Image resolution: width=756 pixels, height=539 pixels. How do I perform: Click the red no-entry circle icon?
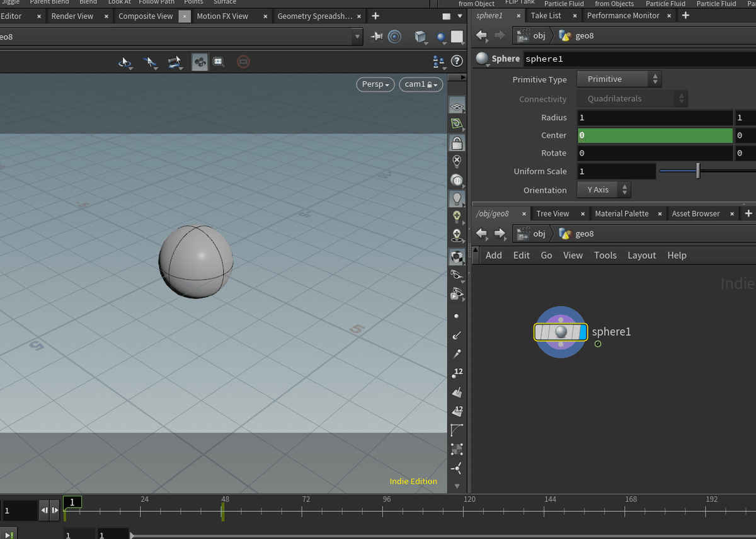[x=243, y=62]
